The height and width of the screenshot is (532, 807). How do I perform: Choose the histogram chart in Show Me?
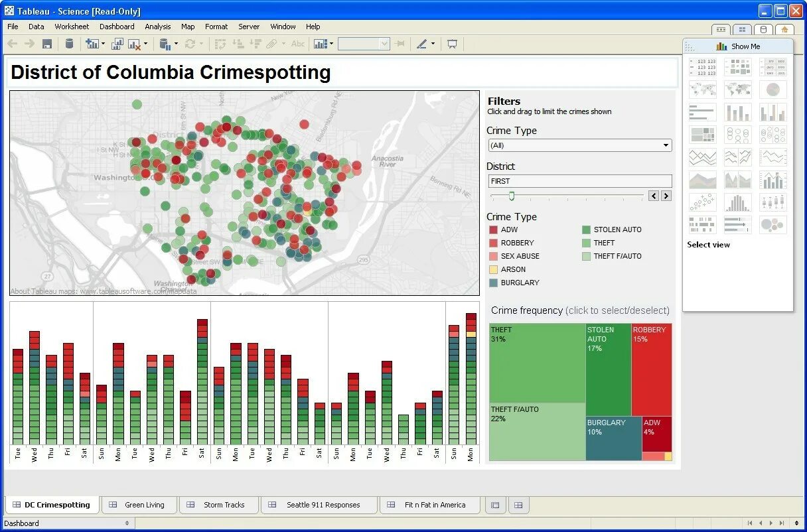pos(738,202)
